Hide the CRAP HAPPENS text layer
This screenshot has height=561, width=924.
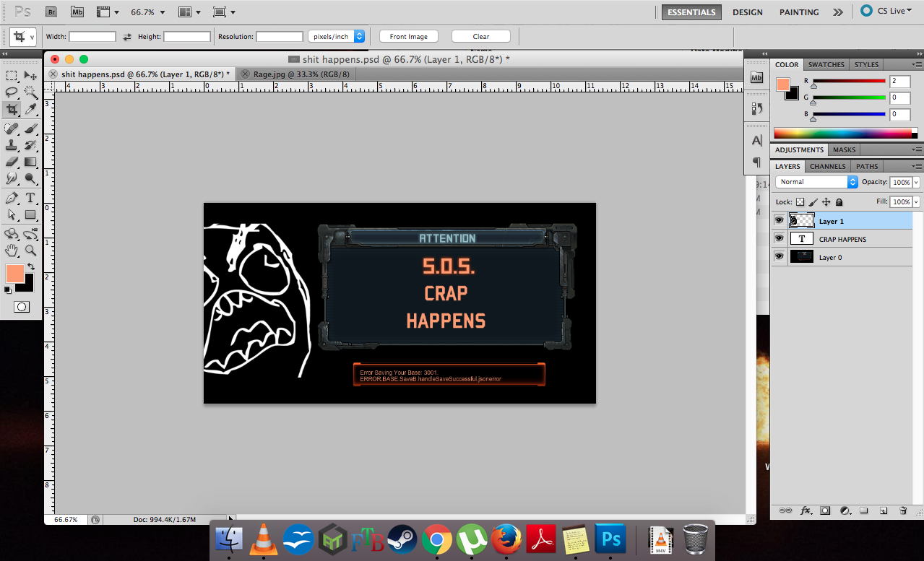tap(779, 239)
